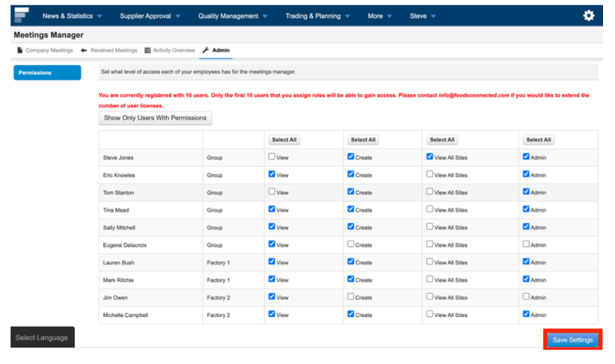Viewport: 615px width, 364px height.
Task: Uncheck View for Lauren Bush
Action: click(x=271, y=262)
